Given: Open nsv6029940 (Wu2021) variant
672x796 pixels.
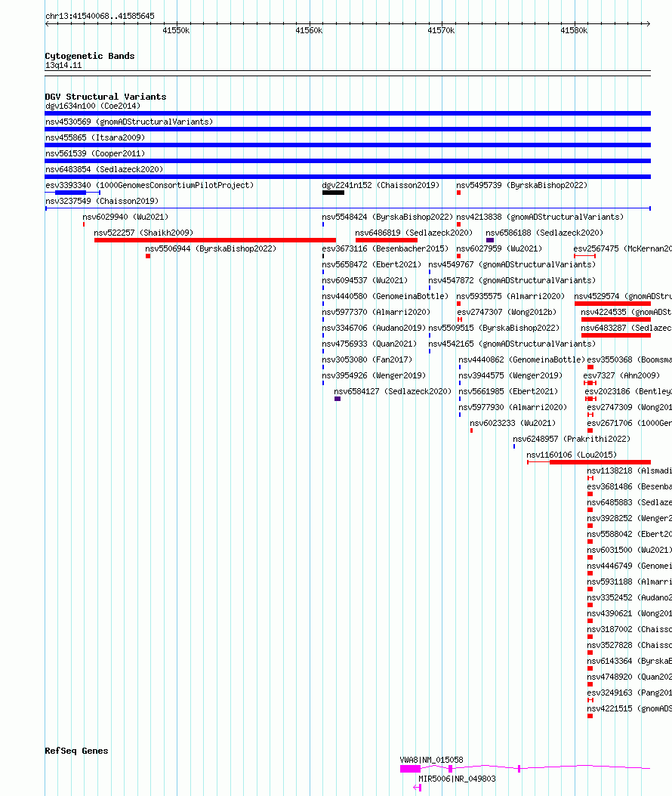Looking at the screenshot, I should [125, 217].
